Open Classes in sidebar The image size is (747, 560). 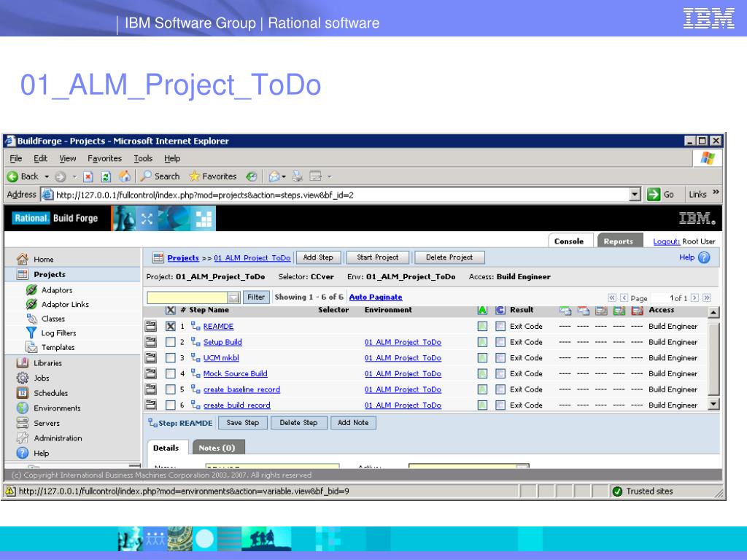[x=53, y=319]
